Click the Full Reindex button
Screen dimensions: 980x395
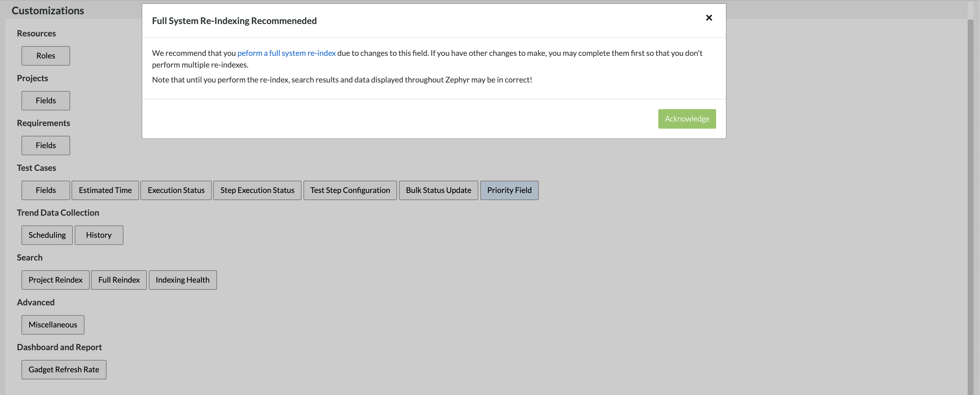point(119,280)
